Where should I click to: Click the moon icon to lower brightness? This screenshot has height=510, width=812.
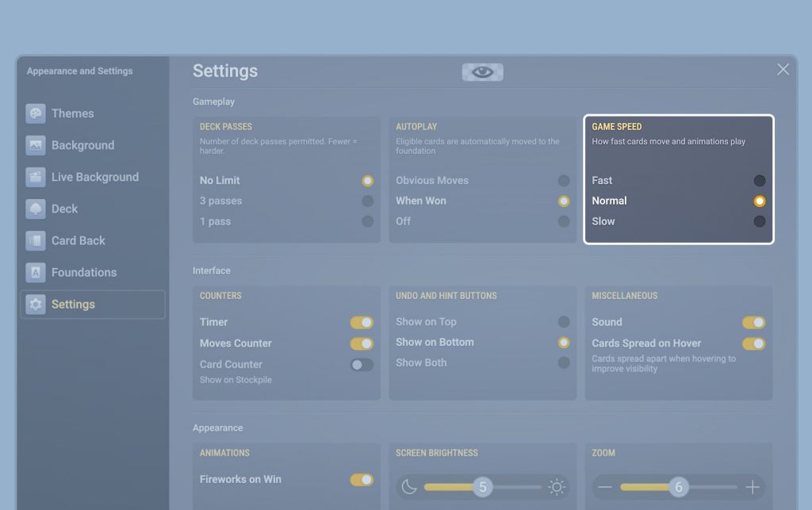click(409, 487)
